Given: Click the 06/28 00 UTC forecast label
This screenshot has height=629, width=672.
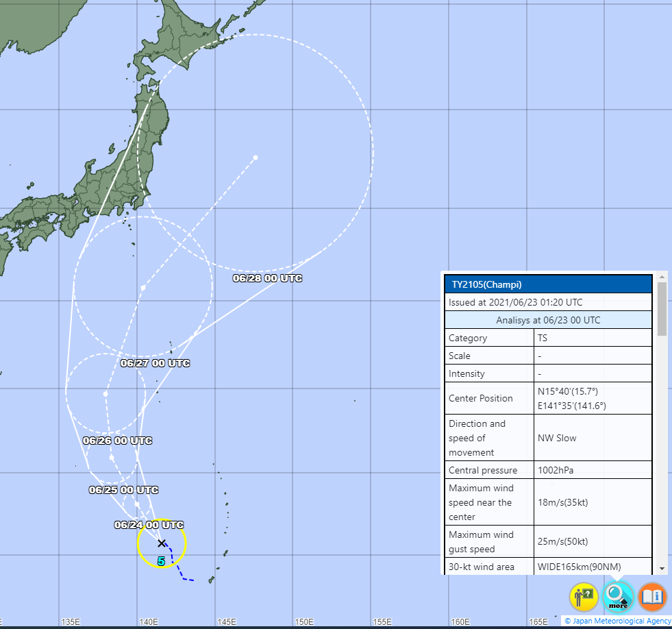Looking at the screenshot, I should coord(267,278).
